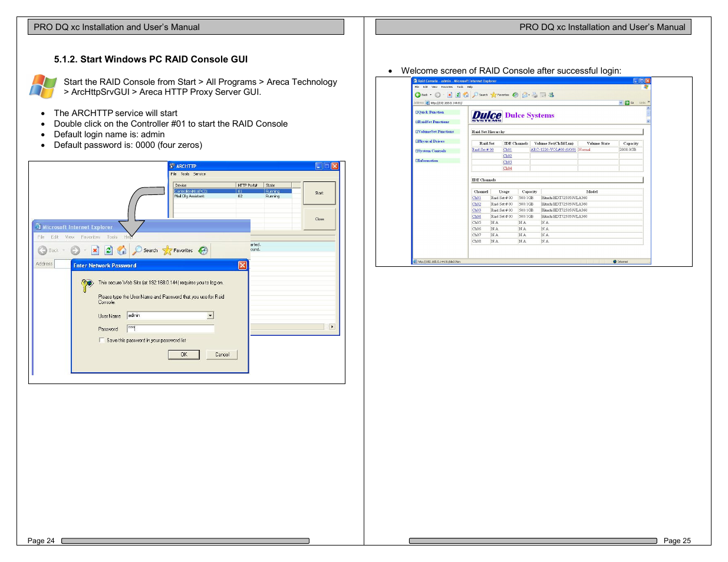The height and width of the screenshot is (562, 728).
Task: Click the Messenger icon in the Raid Console browser toolbar
Action: 551,95
